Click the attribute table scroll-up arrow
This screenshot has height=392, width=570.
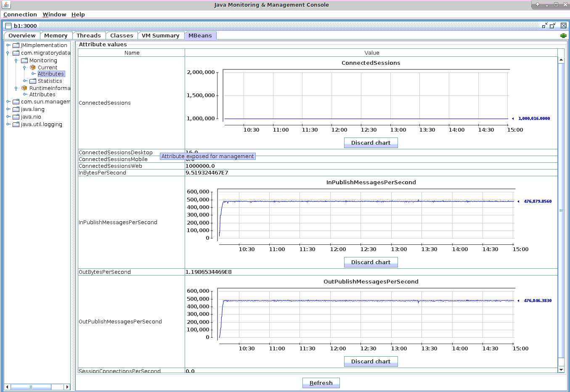pyautogui.click(x=561, y=60)
